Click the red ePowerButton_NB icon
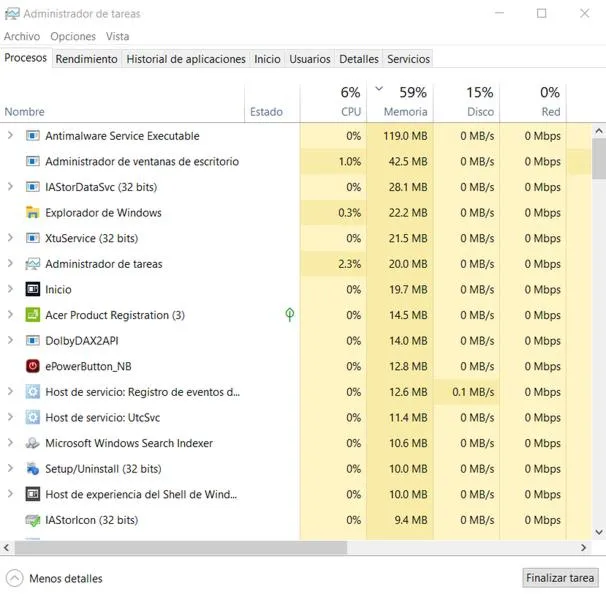The image size is (606, 600). coord(32,366)
